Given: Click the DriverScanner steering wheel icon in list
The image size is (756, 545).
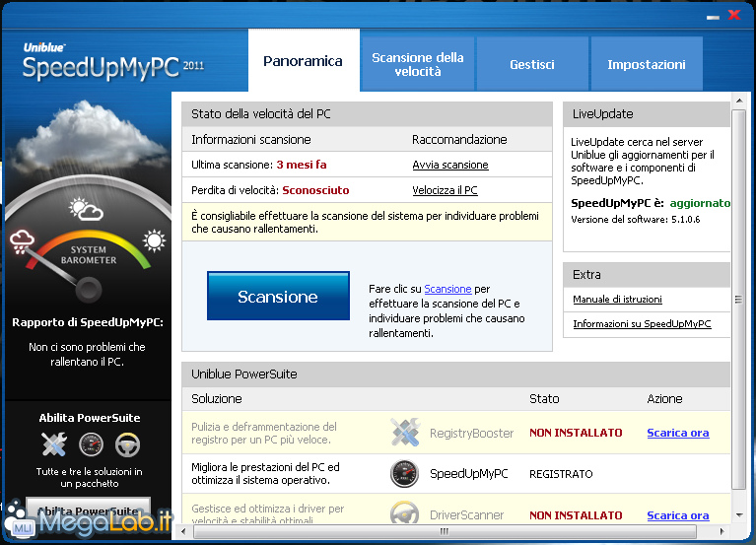Looking at the screenshot, I should pos(405,514).
